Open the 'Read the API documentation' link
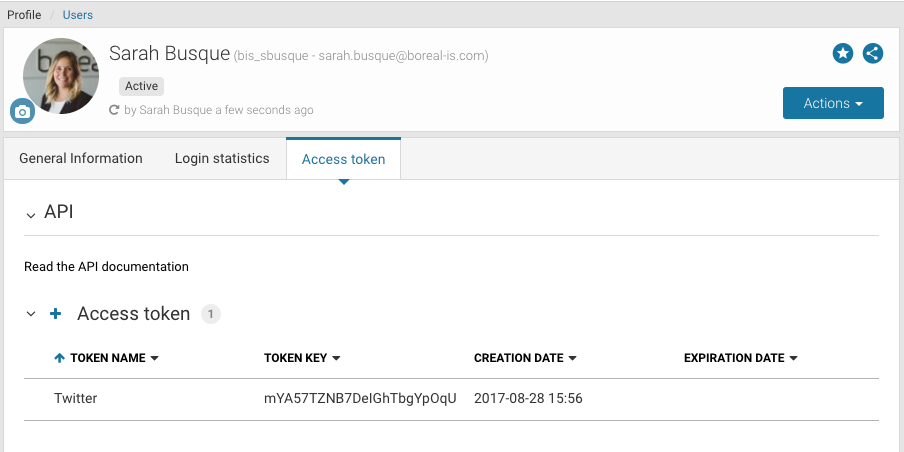904x452 pixels. 106,267
